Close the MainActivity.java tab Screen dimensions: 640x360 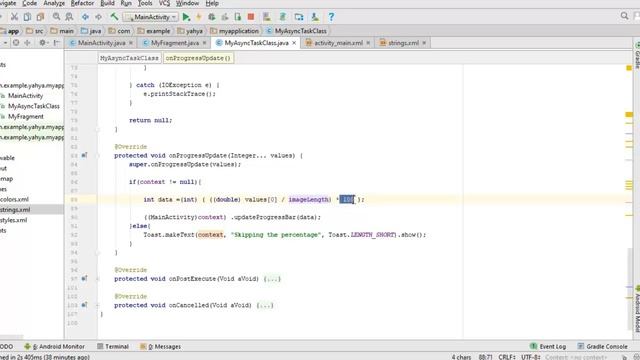pyautogui.click(x=131, y=43)
